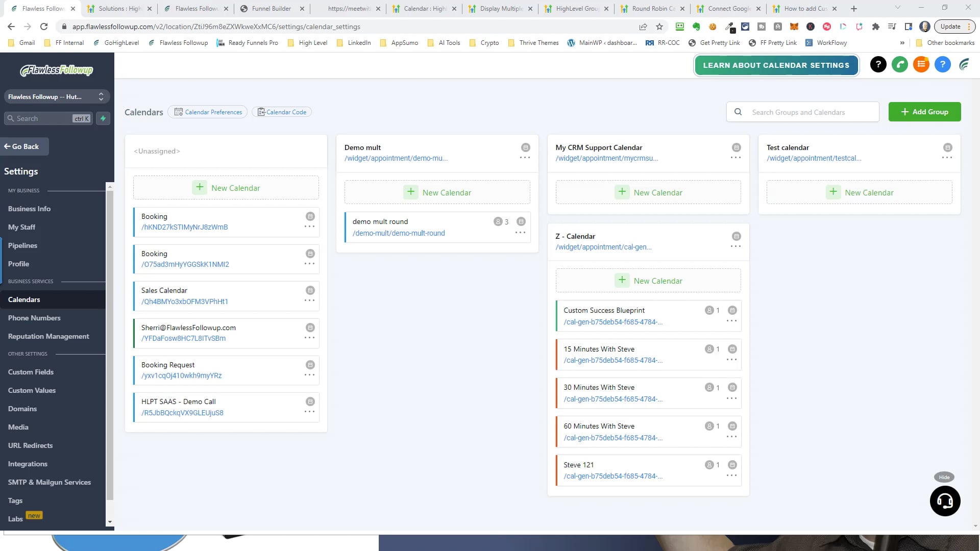The height and width of the screenshot is (551, 980).
Task: Switch to the Funnel Builder browser tab
Action: coord(272,9)
